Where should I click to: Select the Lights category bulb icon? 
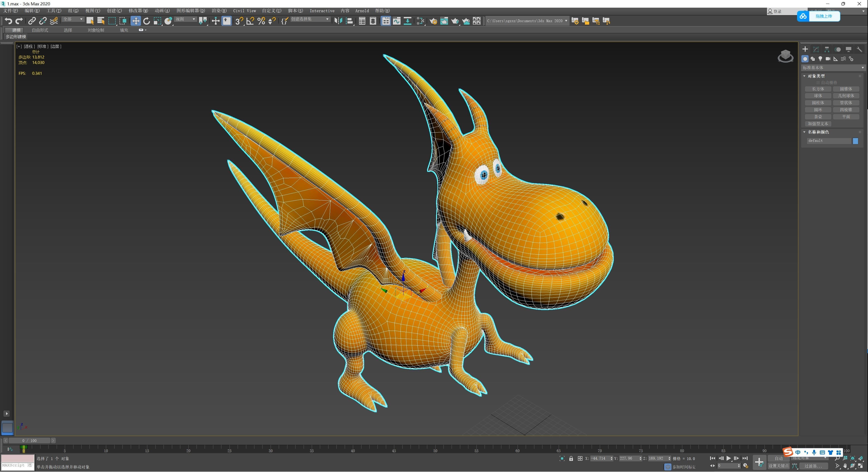point(820,59)
